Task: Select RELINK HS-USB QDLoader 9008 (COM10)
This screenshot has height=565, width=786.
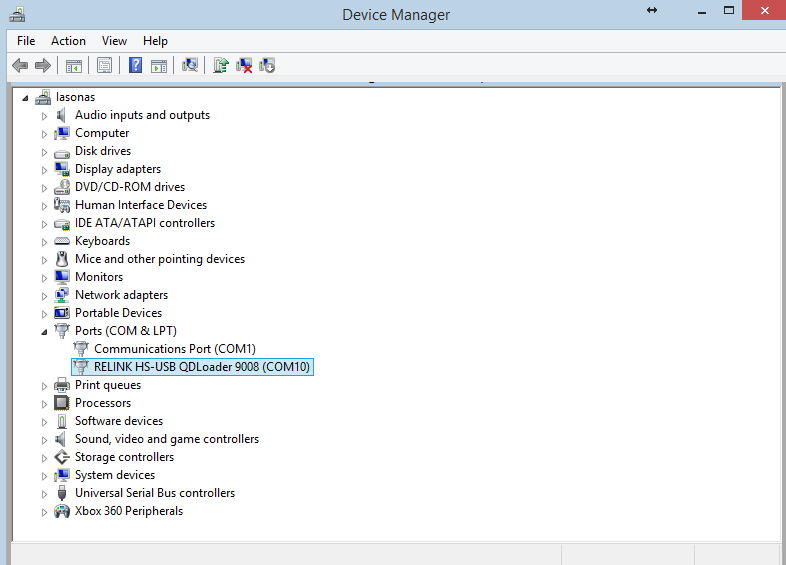Action: pyautogui.click(x=202, y=367)
